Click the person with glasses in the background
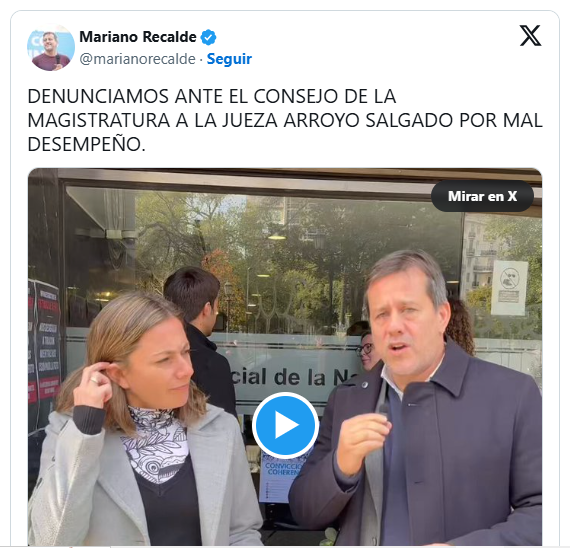 click(367, 348)
